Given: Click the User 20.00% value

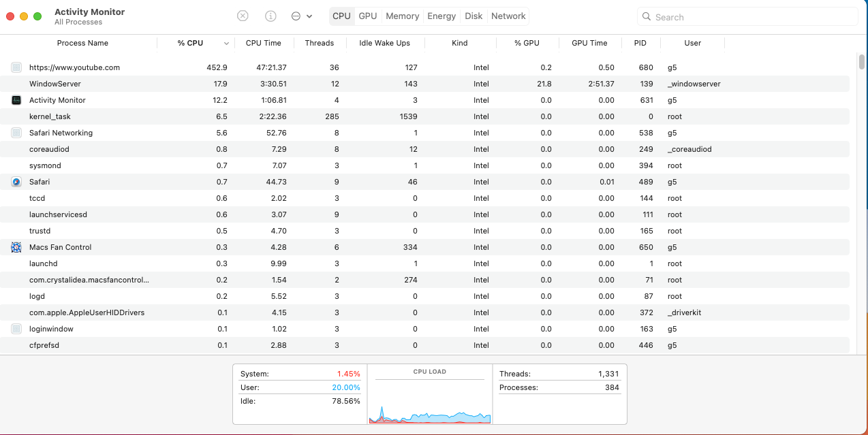Looking at the screenshot, I should pyautogui.click(x=346, y=387).
